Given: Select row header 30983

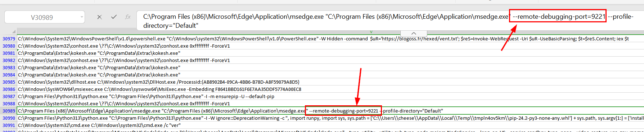Looking at the screenshot, I should pyautogui.click(x=9, y=67).
